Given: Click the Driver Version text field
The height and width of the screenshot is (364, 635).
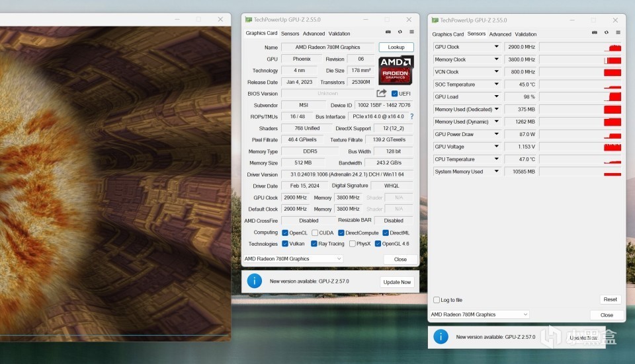Looking at the screenshot, I should (x=347, y=174).
